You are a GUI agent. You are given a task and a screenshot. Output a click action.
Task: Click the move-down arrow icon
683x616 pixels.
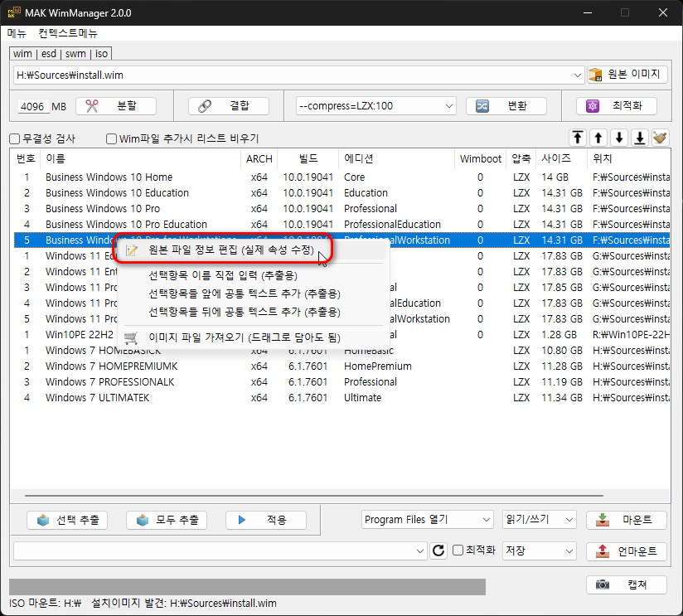coord(619,138)
